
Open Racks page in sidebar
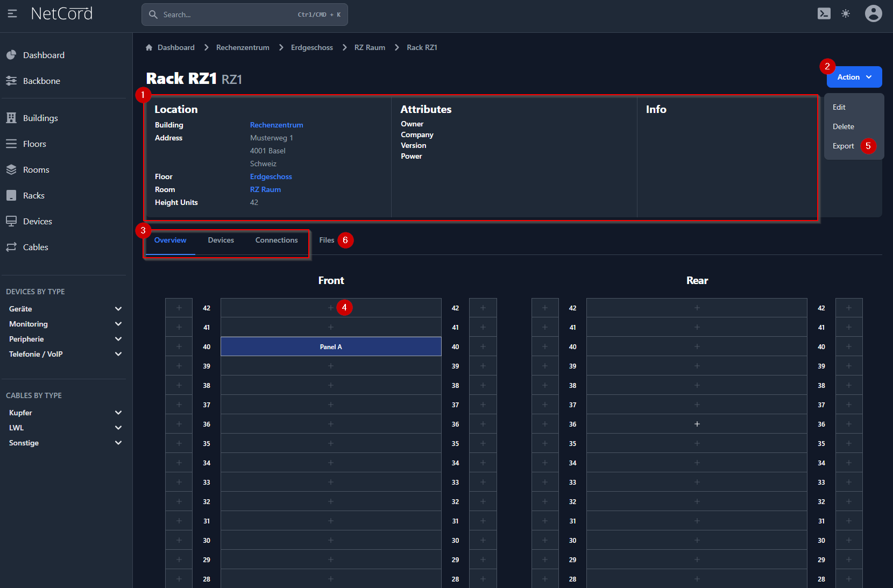(x=33, y=196)
